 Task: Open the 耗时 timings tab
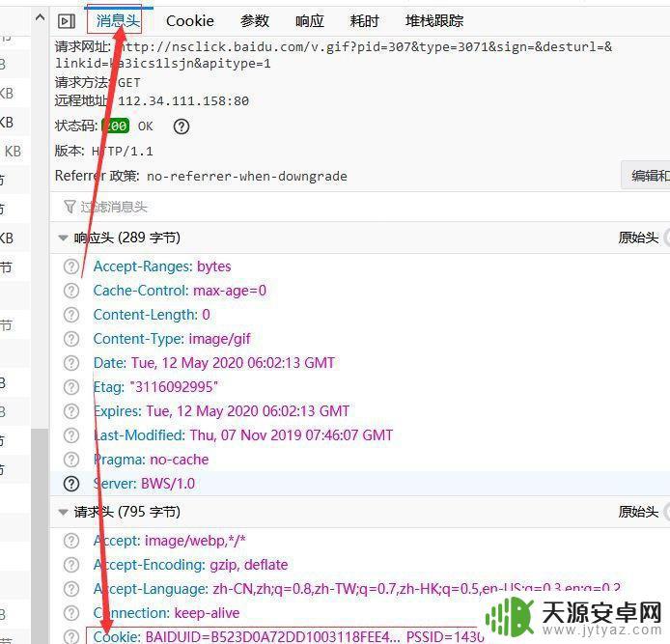pos(365,21)
